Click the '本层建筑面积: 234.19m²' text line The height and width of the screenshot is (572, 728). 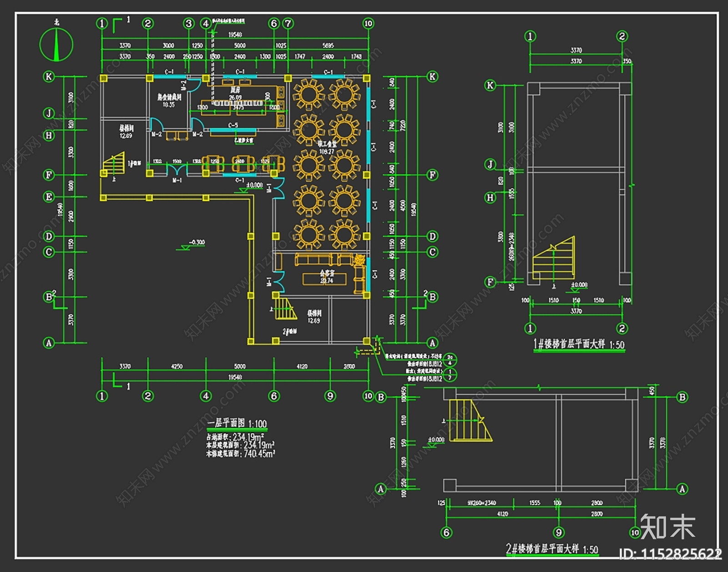point(240,445)
